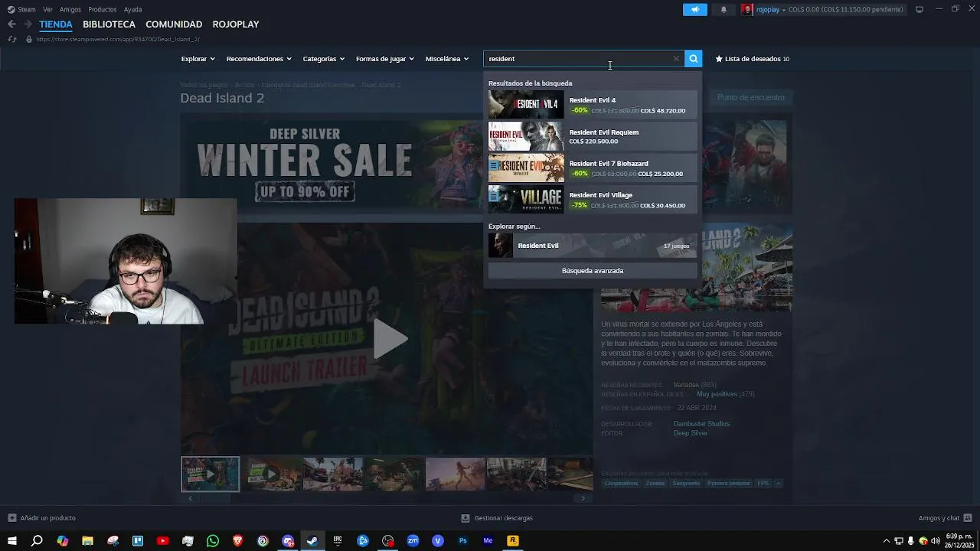Clear the search box with the X

(676, 59)
